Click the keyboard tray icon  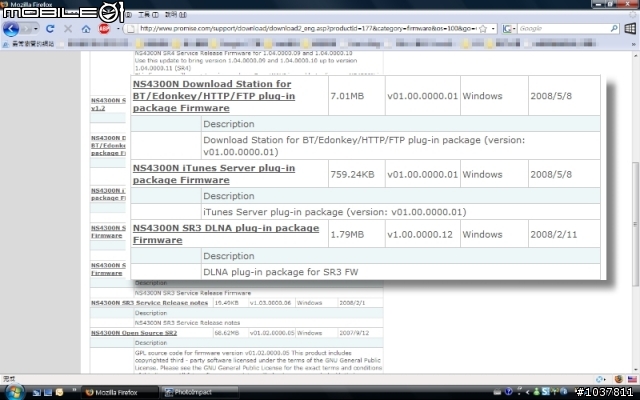(497, 392)
